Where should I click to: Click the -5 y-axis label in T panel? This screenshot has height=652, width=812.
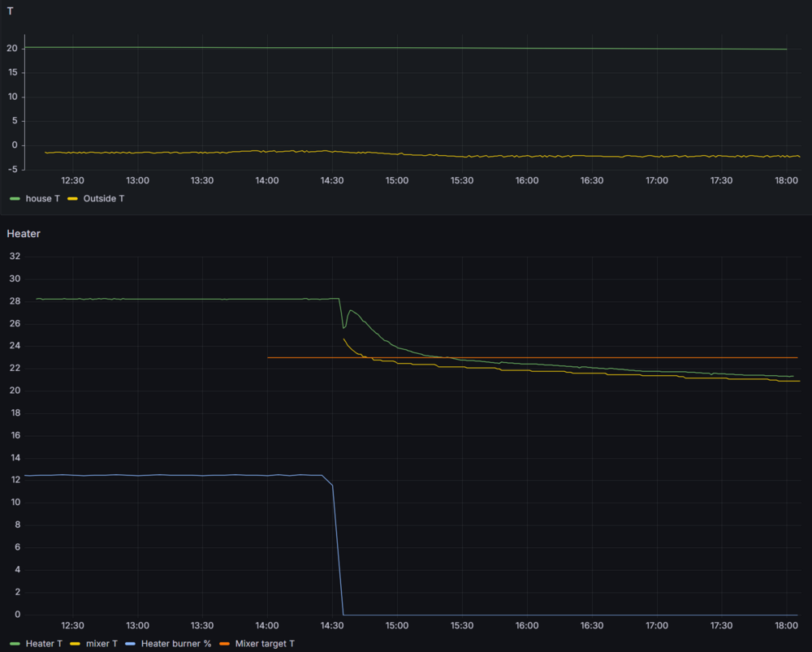pos(14,170)
